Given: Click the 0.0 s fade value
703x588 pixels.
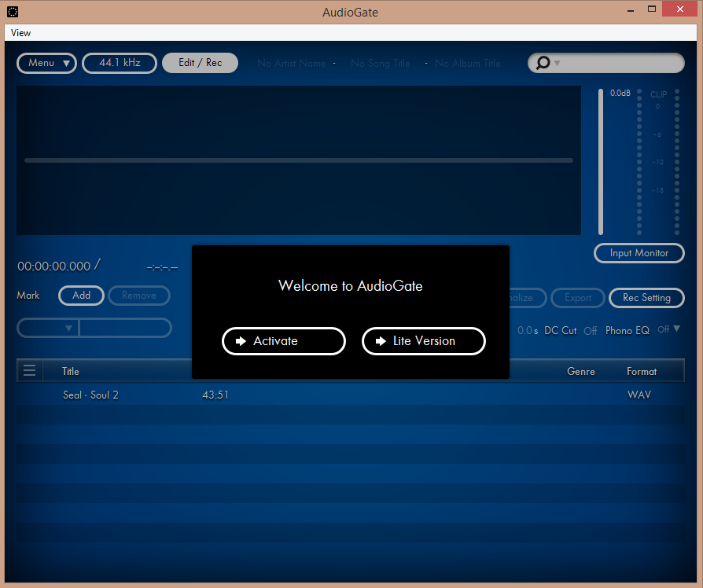Looking at the screenshot, I should [x=528, y=331].
